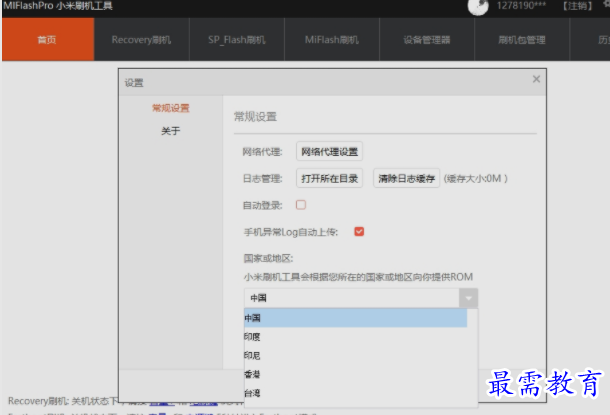Click 清除日志缓存 button

click(407, 178)
